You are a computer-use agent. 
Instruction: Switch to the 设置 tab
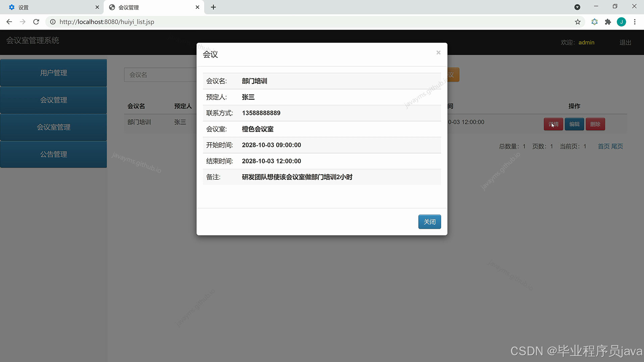coord(52,7)
